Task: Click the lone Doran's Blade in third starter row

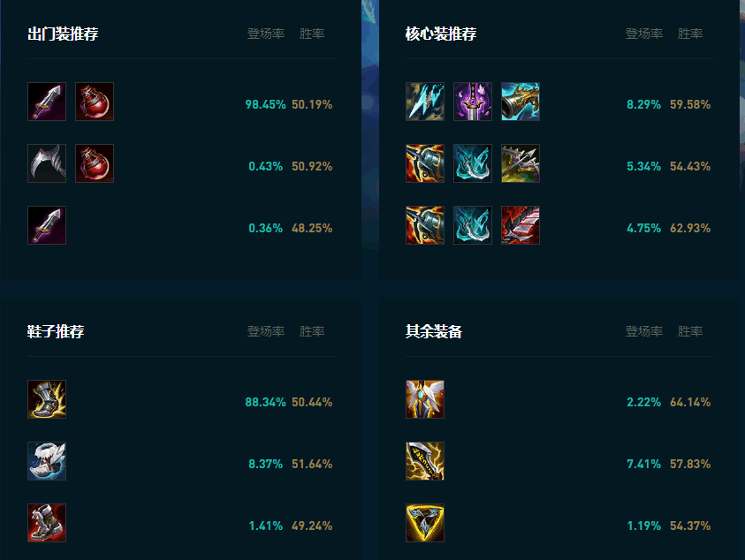Action: 47,224
